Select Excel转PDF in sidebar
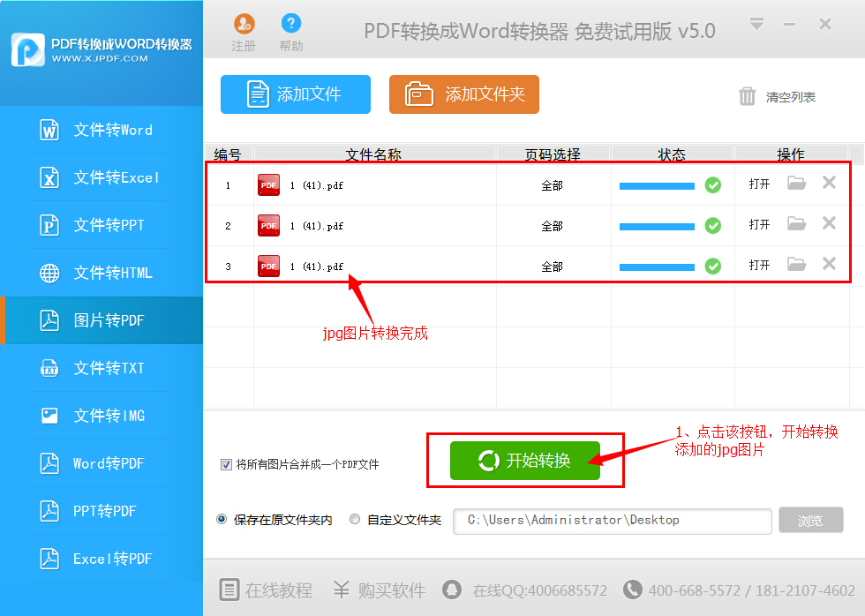 tap(102, 558)
